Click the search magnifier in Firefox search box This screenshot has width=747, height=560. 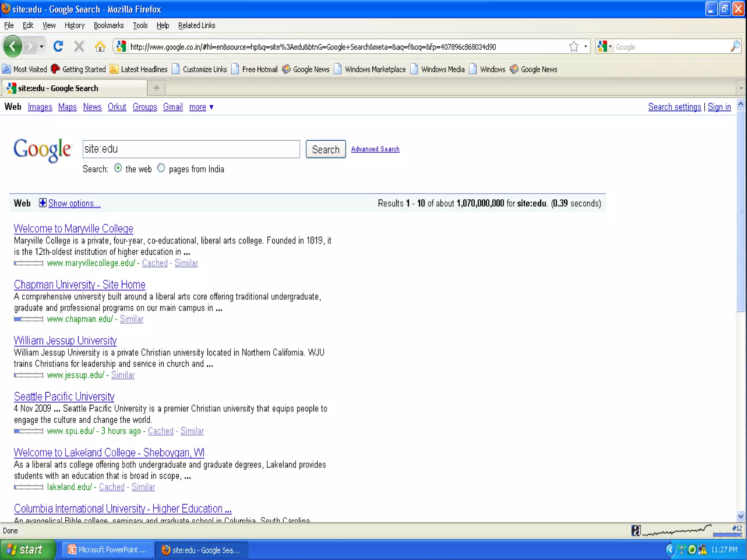pos(735,46)
